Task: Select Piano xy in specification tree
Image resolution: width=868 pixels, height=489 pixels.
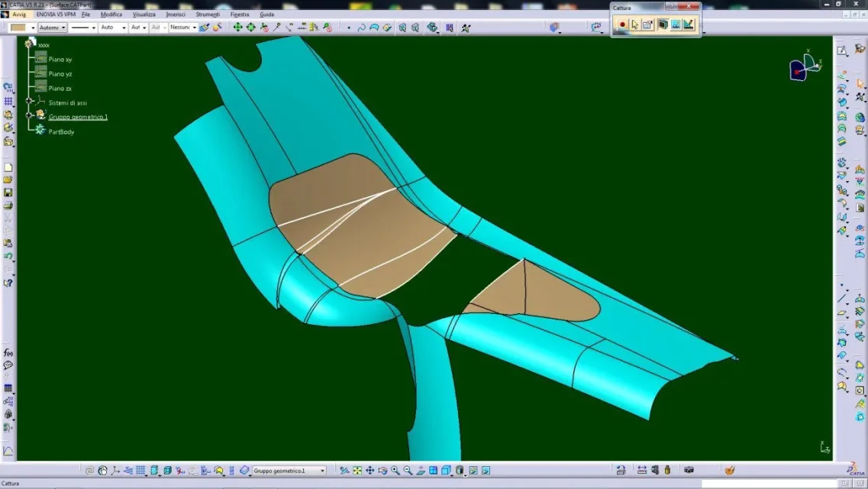Action: 60,59
